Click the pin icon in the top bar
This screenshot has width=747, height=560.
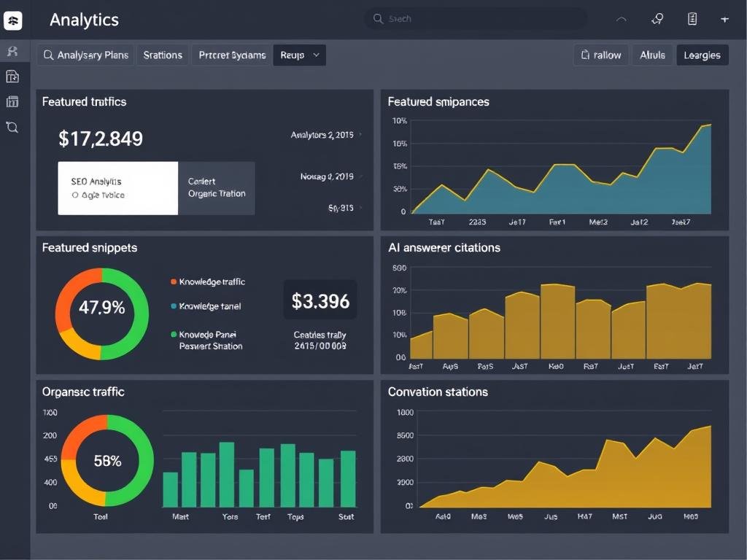(x=657, y=20)
